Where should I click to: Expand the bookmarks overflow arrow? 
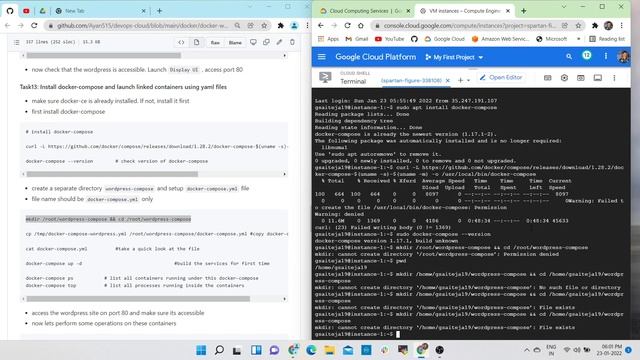point(578,39)
